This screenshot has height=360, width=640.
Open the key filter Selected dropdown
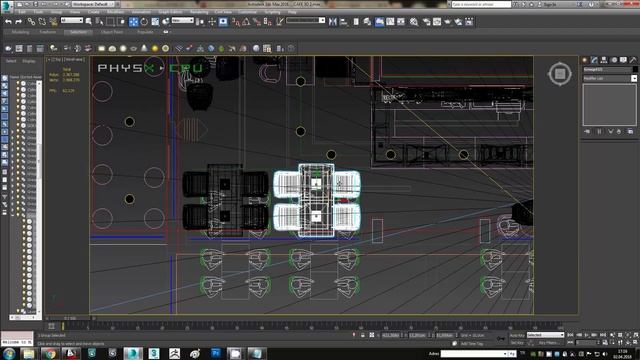point(545,335)
